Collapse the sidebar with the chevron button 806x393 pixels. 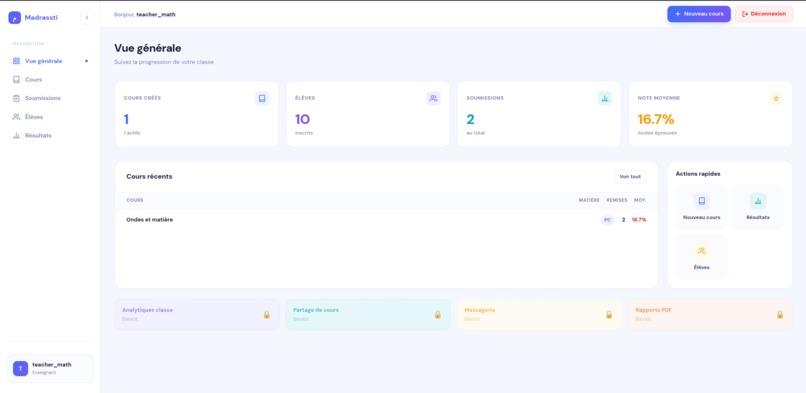87,17
